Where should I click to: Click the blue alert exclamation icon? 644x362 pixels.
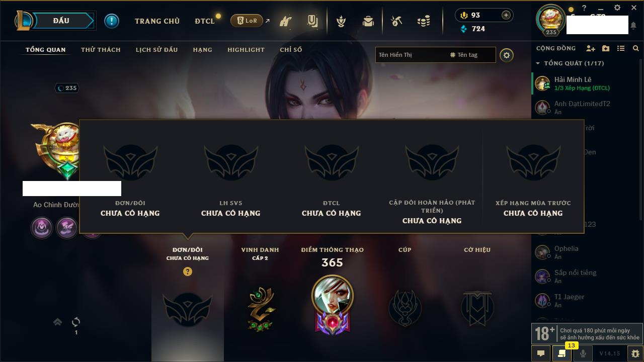coord(112,21)
